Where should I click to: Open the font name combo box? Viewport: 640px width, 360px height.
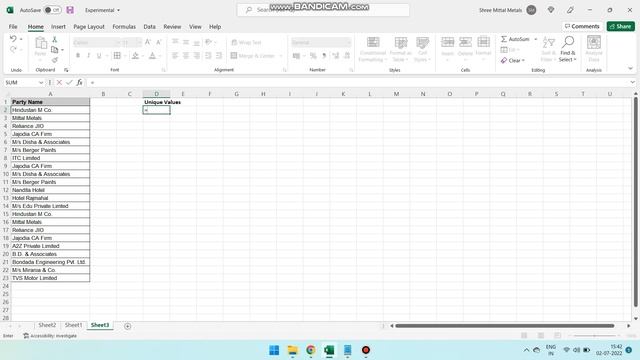pyautogui.click(x=96, y=42)
